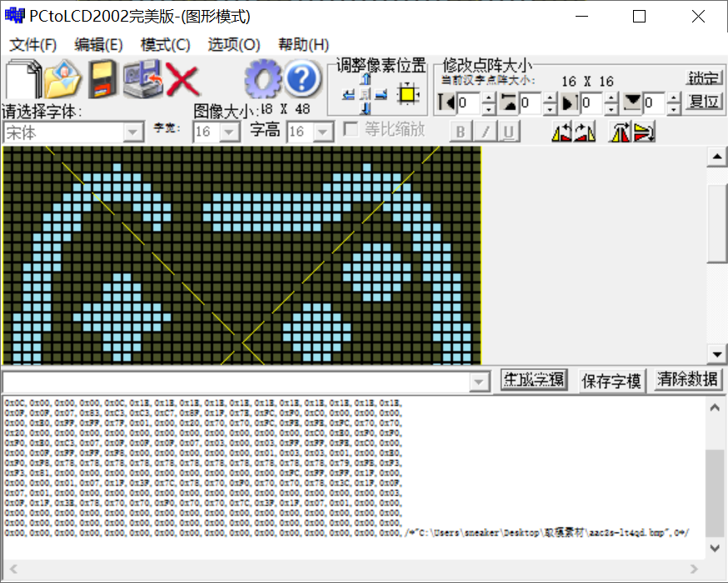Open the 选项(O) menu
The image size is (728, 583).
click(x=232, y=44)
